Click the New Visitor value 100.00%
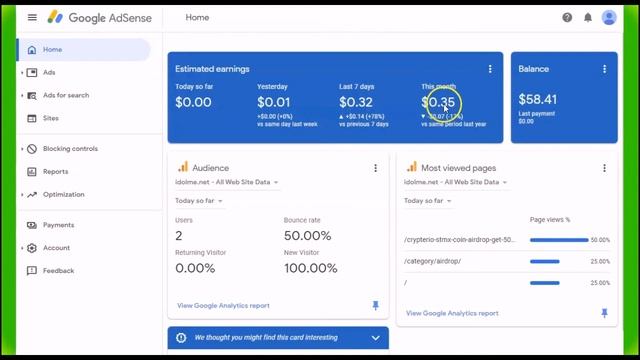The width and height of the screenshot is (640, 360). 311,268
